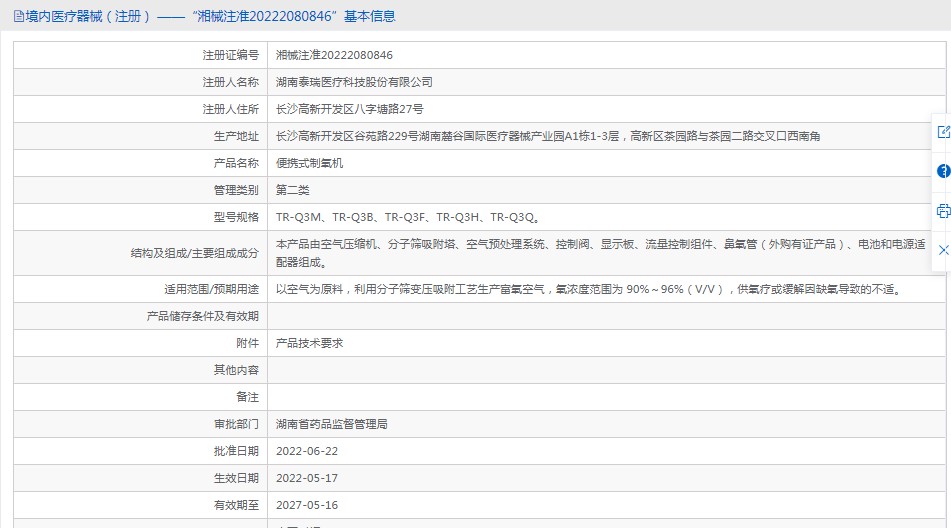Select approving department 湖南省药品监督管理局
This screenshot has height=528, width=951.
(332, 424)
